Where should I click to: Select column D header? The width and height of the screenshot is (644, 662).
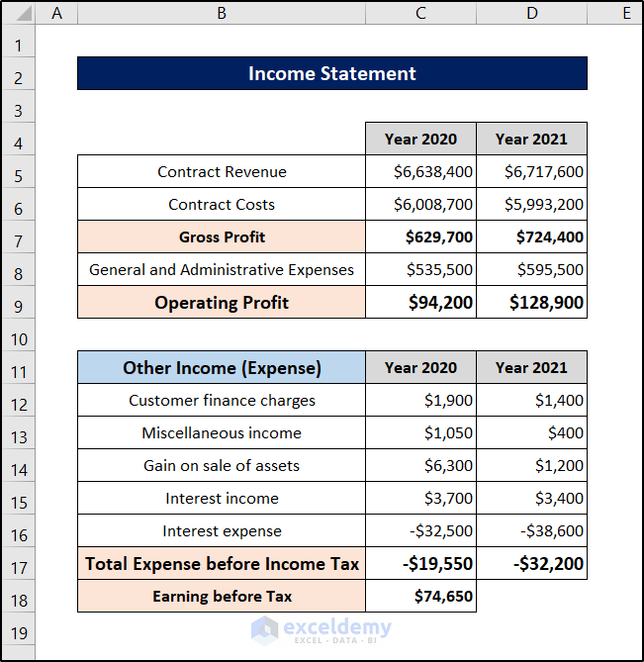click(x=532, y=13)
